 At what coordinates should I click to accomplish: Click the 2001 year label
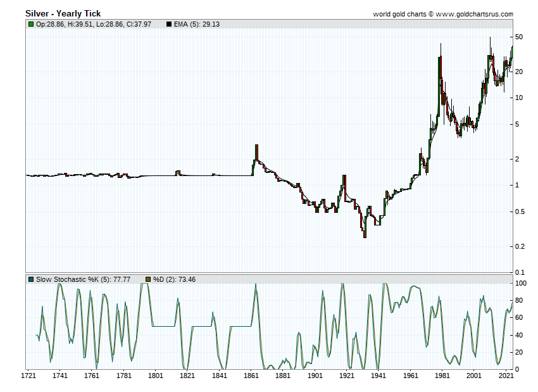pyautogui.click(x=474, y=376)
